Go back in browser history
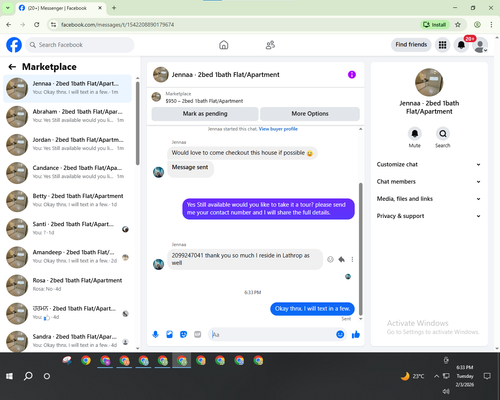 (9, 25)
